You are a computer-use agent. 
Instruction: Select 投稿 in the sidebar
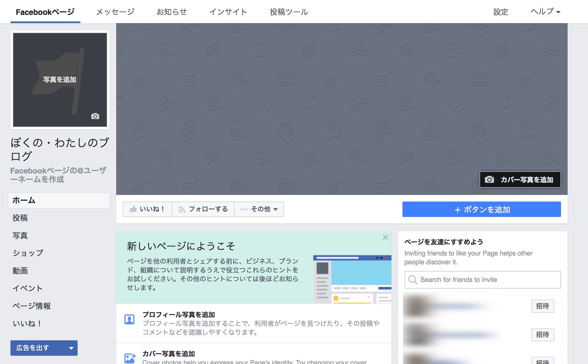(20, 218)
